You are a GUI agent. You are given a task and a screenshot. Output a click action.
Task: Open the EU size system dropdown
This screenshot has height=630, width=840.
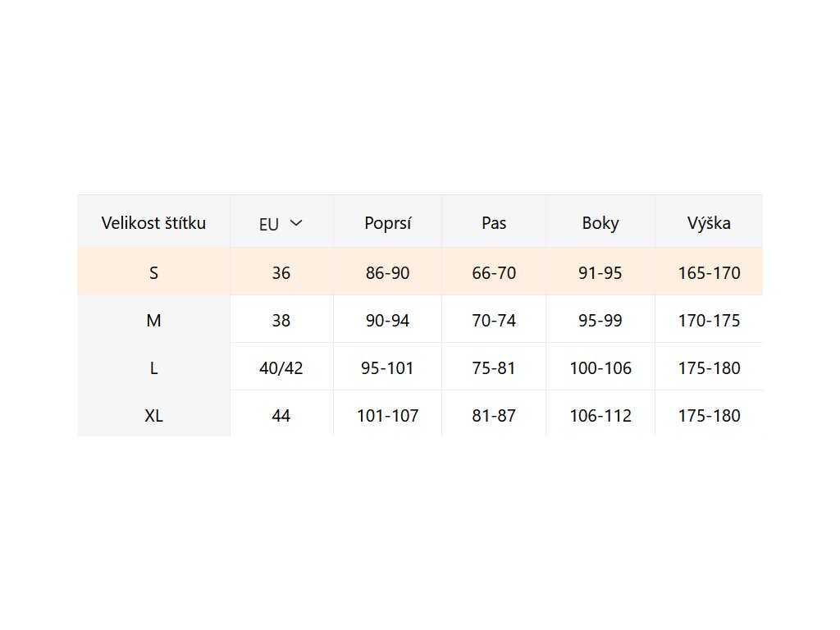click(281, 223)
